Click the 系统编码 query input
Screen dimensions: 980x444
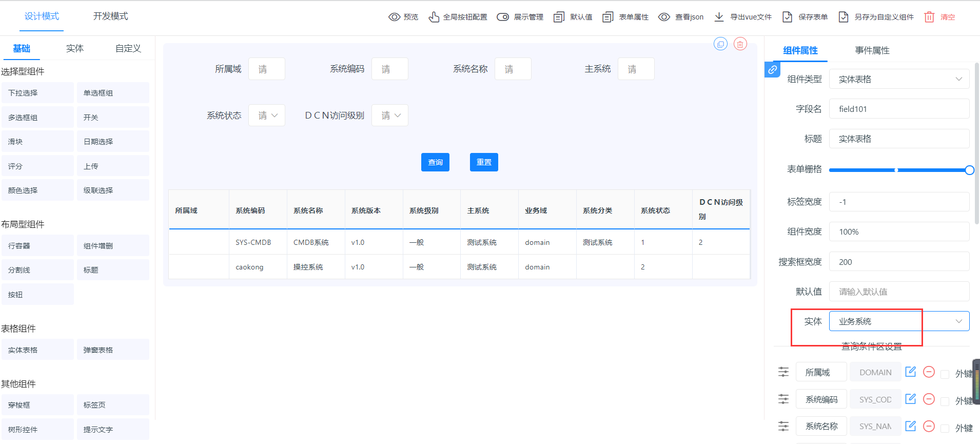click(x=390, y=69)
